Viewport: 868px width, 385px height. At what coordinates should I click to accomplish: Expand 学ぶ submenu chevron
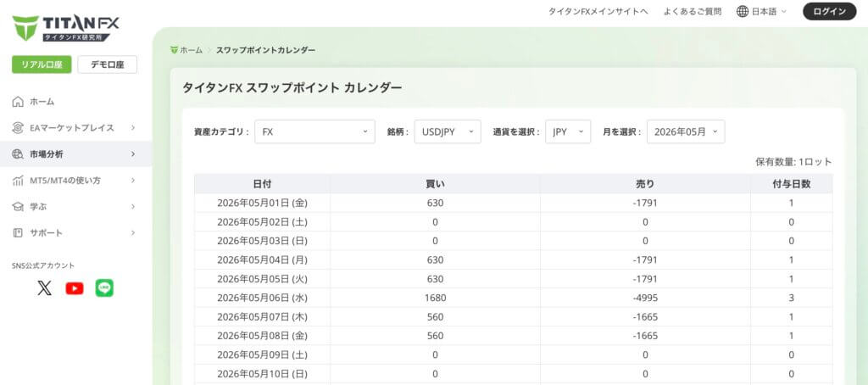click(133, 207)
